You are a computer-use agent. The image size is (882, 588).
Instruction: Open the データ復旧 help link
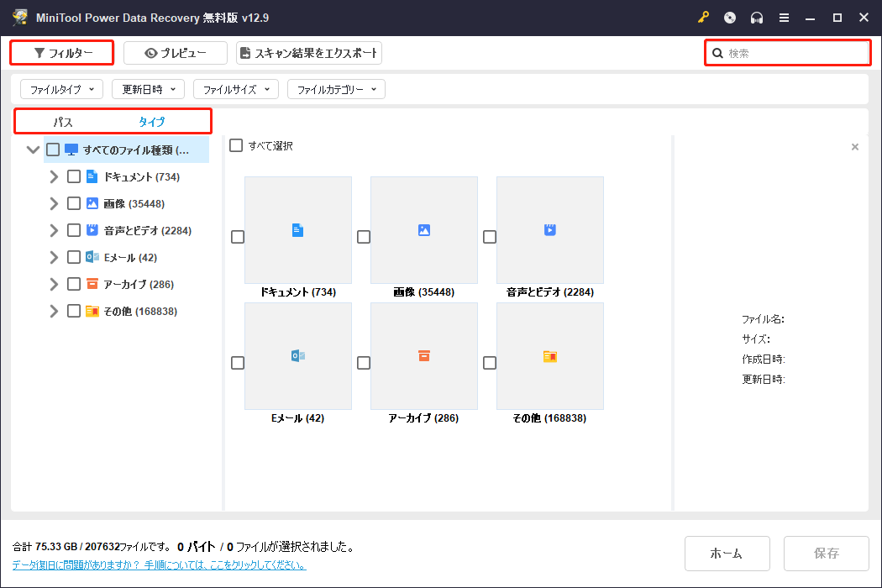(x=160, y=565)
